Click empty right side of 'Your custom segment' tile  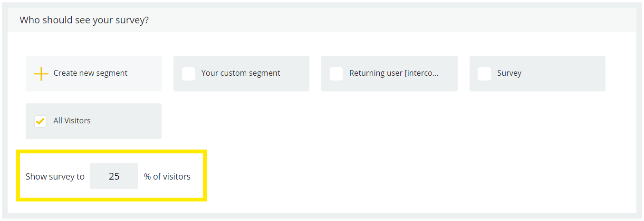(x=296, y=73)
